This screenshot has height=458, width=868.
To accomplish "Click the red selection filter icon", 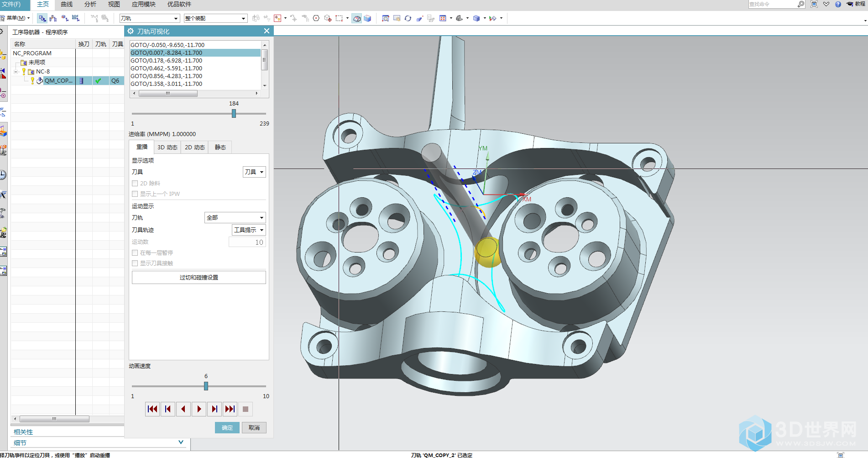I will pos(277,18).
